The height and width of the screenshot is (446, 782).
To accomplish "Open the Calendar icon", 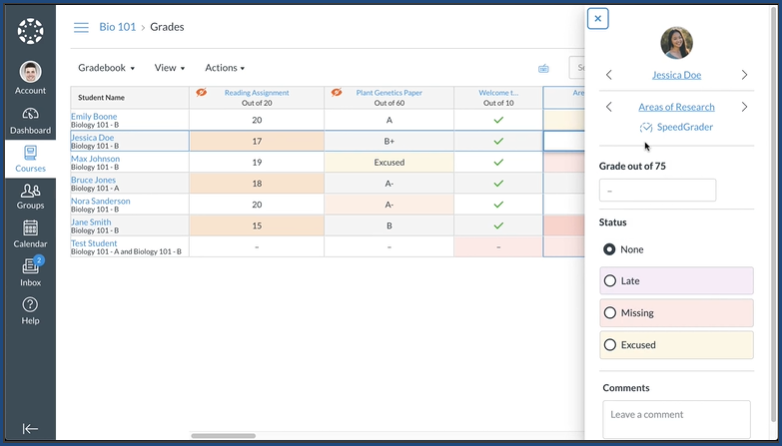I will [x=30, y=228].
